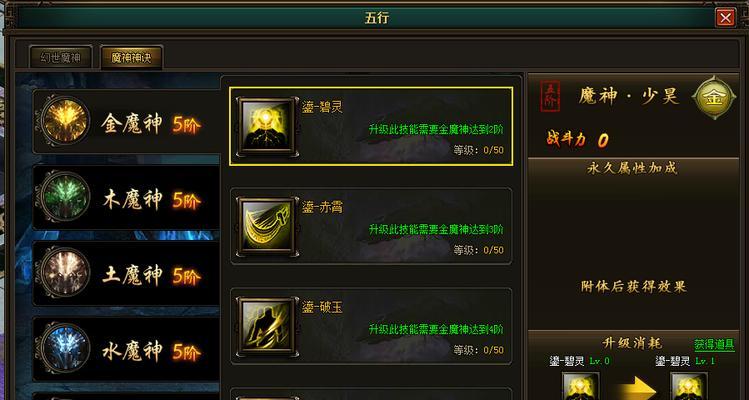Select the 金魔神 golden orb icon
749x400 pixels.
tap(65, 120)
